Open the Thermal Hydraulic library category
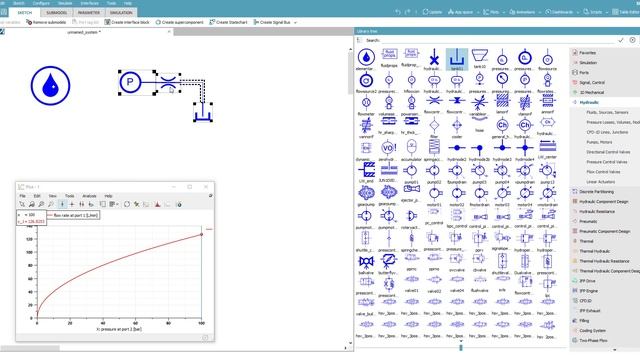 (594, 251)
